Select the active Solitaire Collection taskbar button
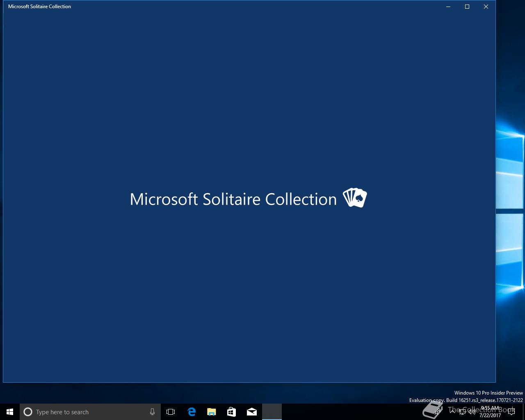Image resolution: width=525 pixels, height=420 pixels. tap(272, 412)
